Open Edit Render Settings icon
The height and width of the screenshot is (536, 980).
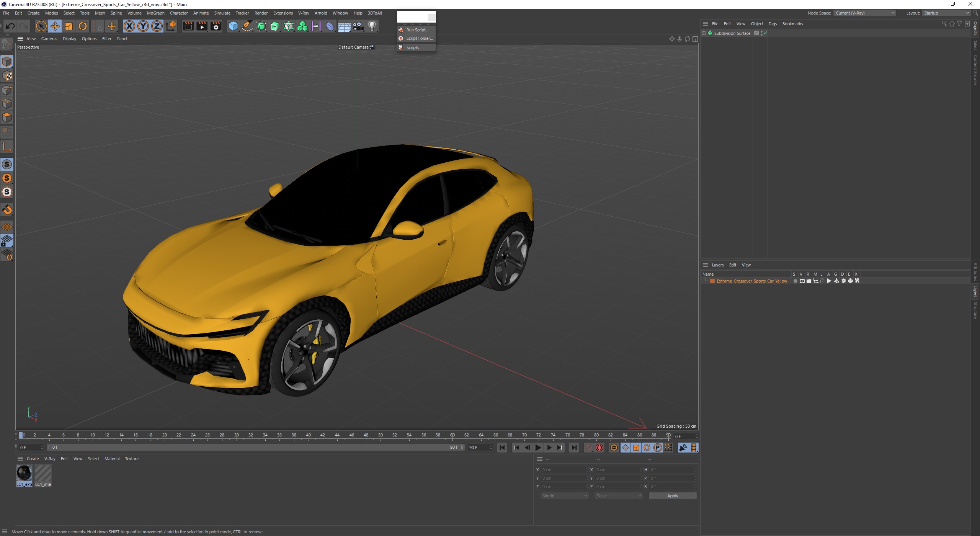(216, 26)
